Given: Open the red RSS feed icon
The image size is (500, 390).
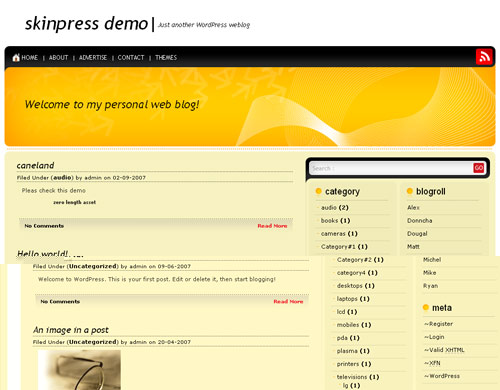Looking at the screenshot, I should [x=484, y=56].
